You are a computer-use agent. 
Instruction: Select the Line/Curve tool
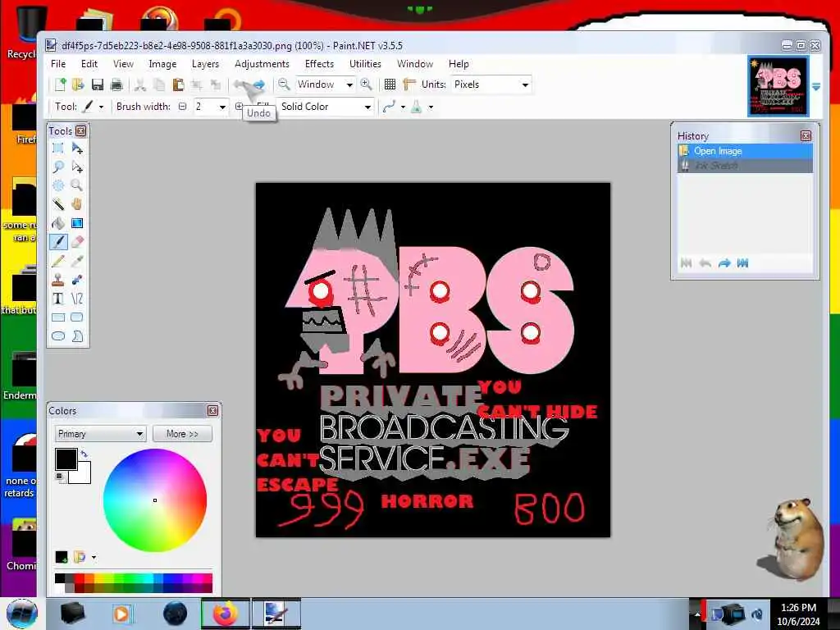tap(77, 299)
